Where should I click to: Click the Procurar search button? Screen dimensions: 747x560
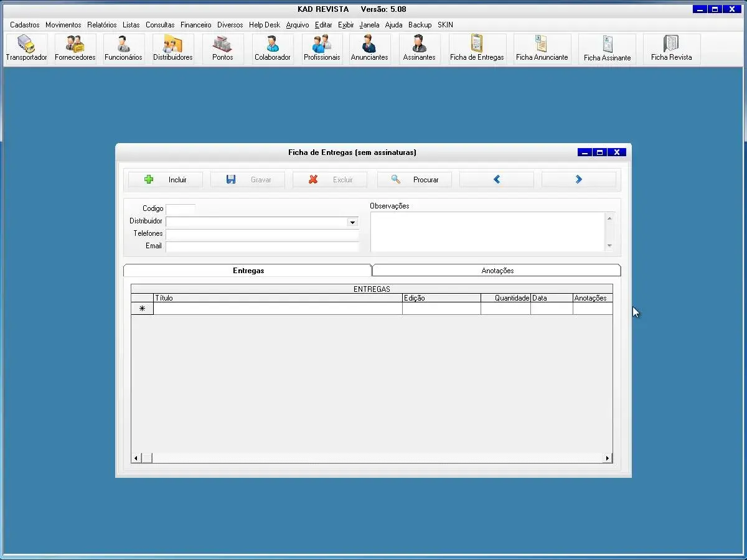coord(414,179)
